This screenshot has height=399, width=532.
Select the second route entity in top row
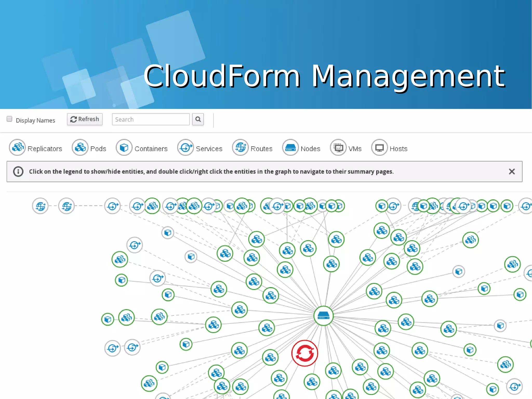point(66,206)
